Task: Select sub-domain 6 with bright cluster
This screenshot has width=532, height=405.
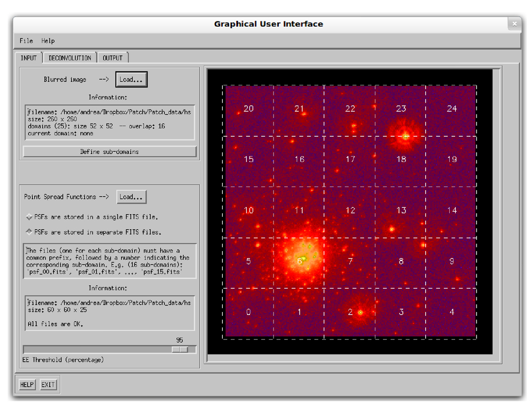Action: click(299, 263)
